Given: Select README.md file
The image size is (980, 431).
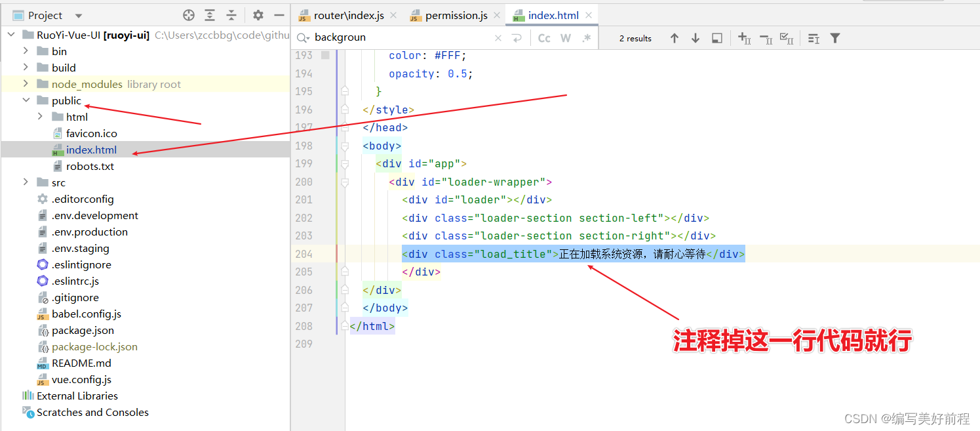Looking at the screenshot, I should coord(81,363).
